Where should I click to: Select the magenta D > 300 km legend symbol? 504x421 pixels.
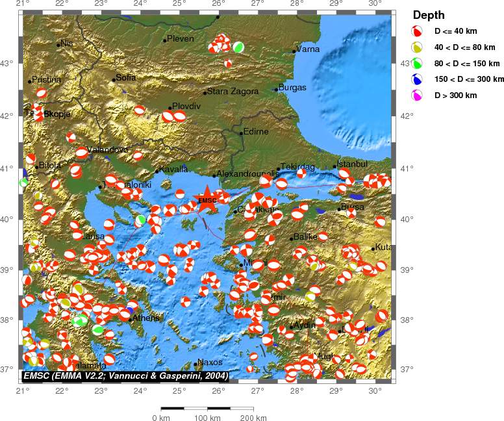(418, 96)
